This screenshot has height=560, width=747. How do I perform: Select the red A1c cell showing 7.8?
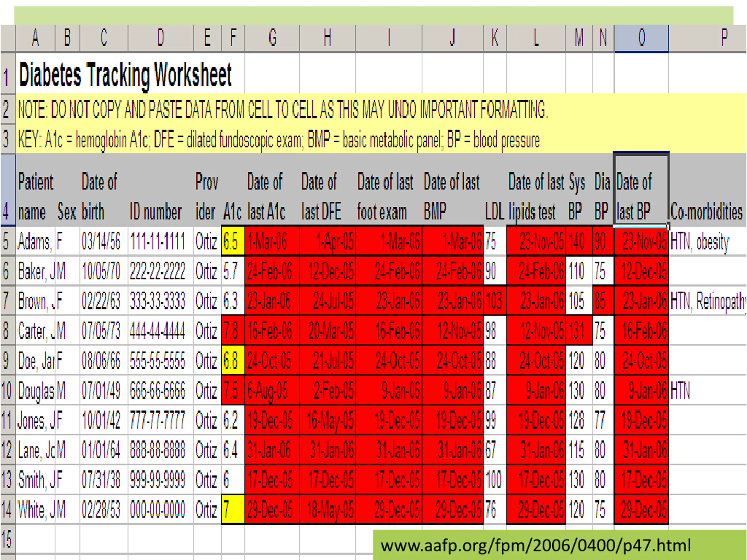233,330
